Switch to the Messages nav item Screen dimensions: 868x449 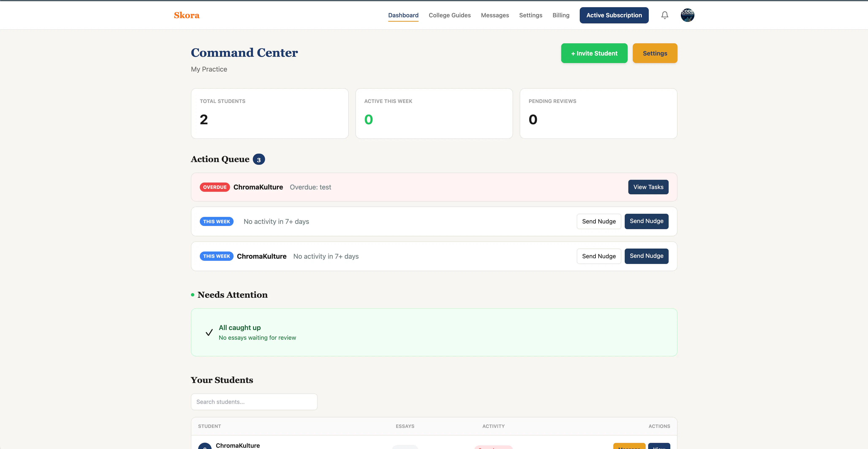pos(495,15)
